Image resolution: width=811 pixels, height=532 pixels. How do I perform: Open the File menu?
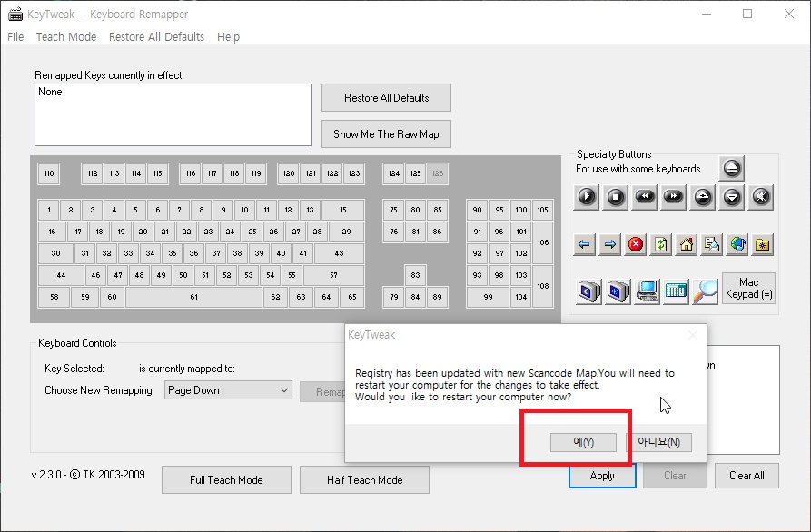[15, 36]
